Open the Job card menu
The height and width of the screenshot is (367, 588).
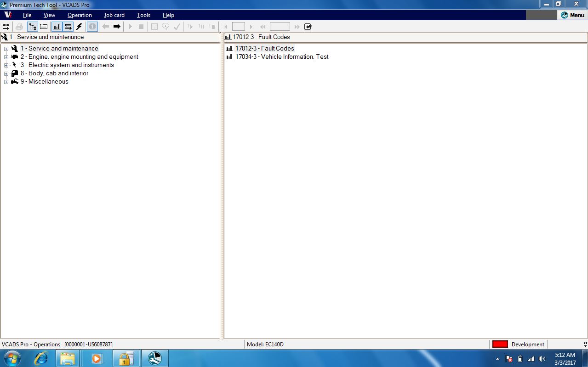point(114,15)
